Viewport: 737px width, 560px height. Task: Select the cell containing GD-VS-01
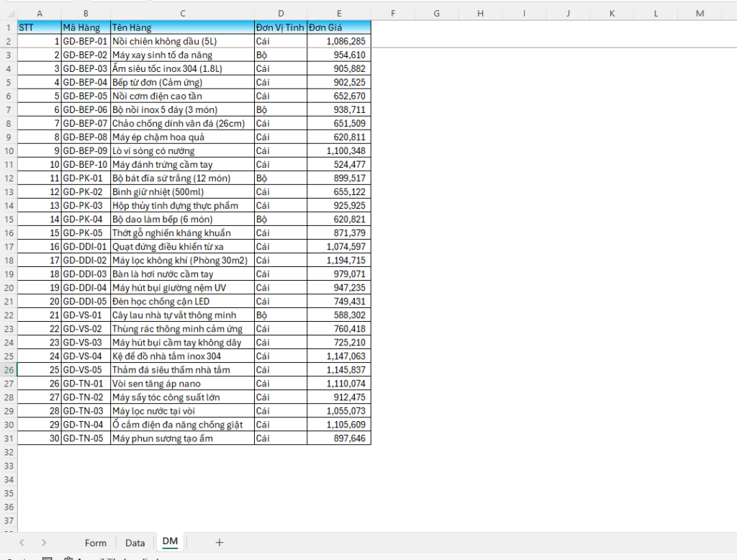tap(85, 315)
